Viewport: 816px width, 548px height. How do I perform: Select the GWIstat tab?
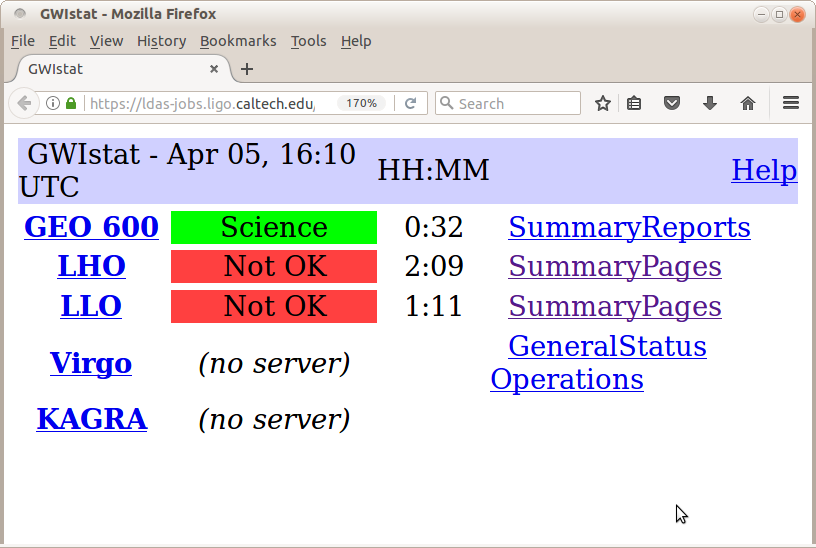122,69
